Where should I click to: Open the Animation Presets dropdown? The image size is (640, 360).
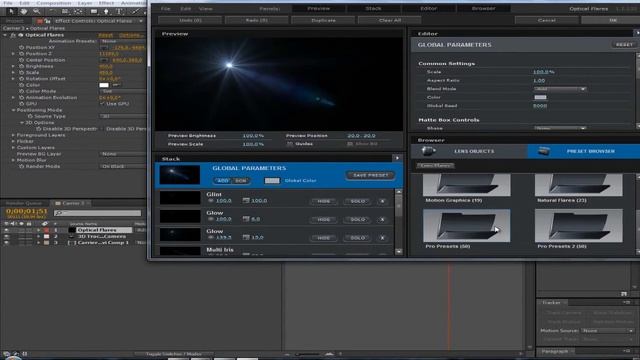pyautogui.click(x=122, y=41)
